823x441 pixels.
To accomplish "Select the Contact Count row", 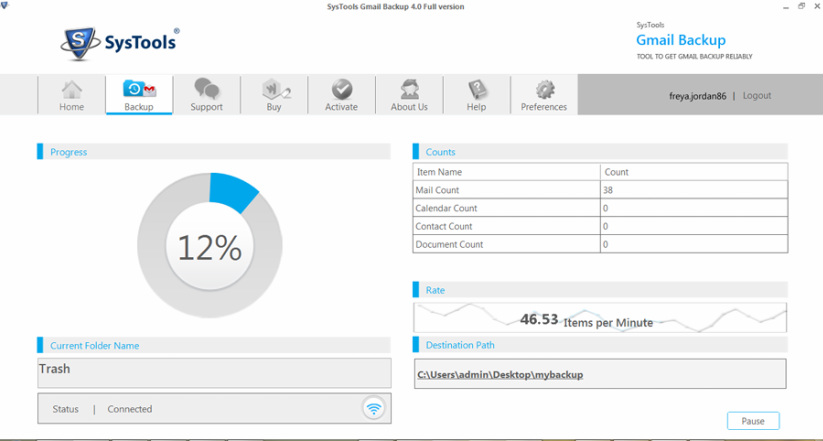I will coord(600,226).
